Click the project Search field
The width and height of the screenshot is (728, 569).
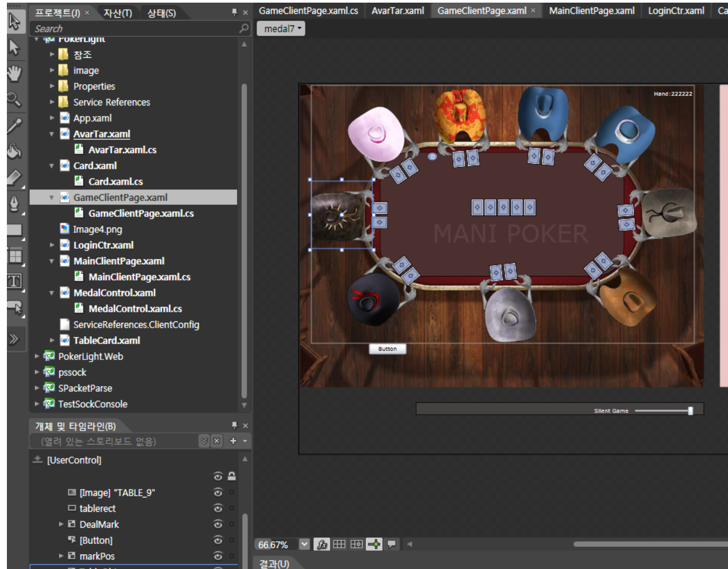[135, 29]
